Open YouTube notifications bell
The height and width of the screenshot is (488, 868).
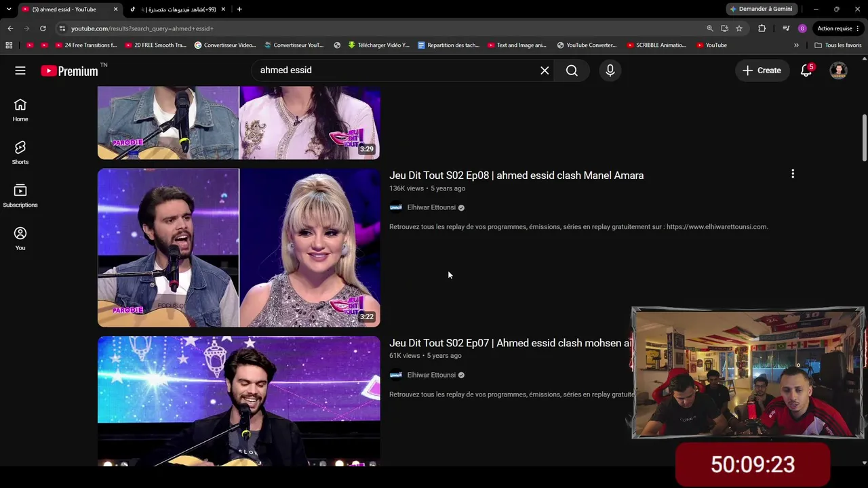806,70
